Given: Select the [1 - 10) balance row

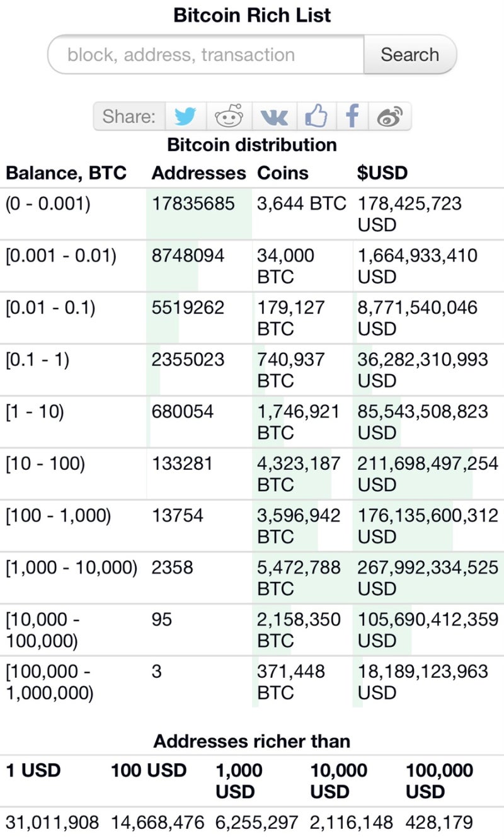Looking at the screenshot, I should pos(252,421).
